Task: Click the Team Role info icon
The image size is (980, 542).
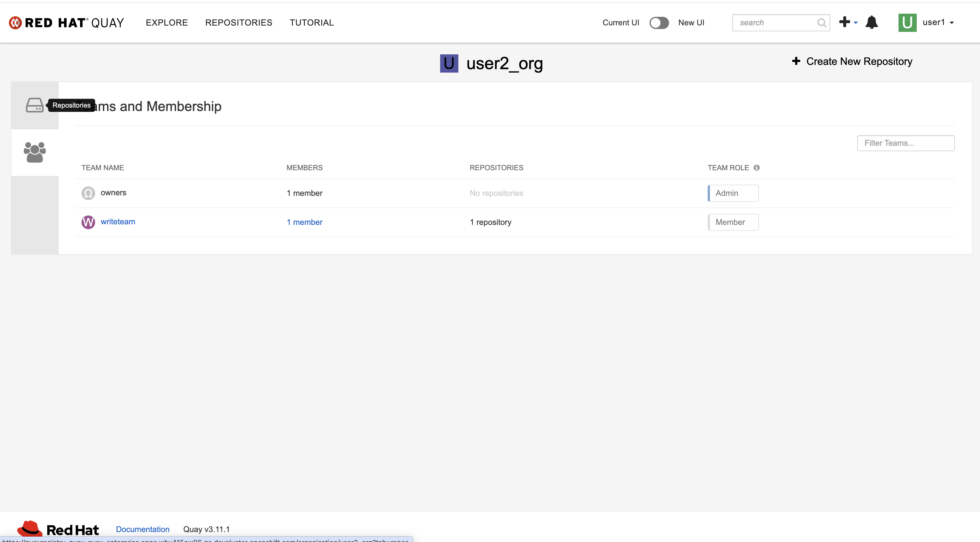Action: pyautogui.click(x=756, y=168)
